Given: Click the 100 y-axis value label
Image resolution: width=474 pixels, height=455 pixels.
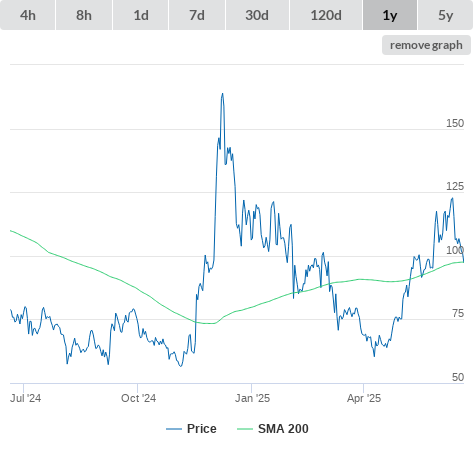Looking at the screenshot, I should (455, 250).
